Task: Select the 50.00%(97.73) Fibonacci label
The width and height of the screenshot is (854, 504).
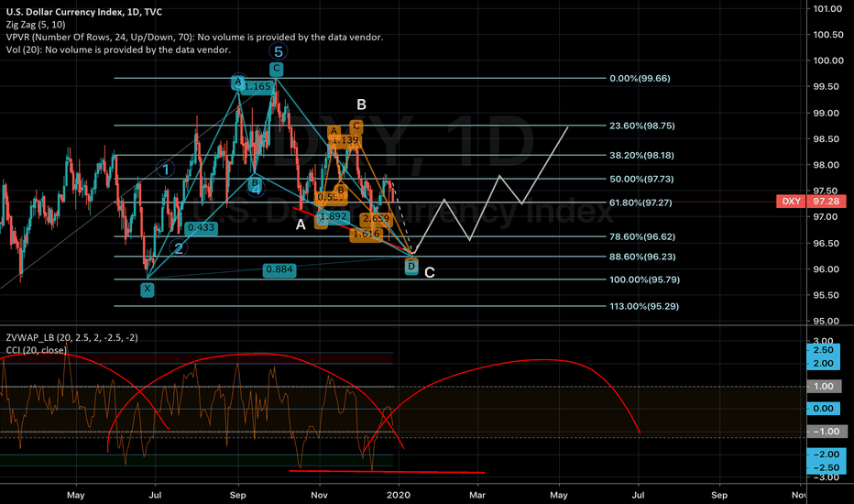Action: click(x=641, y=180)
